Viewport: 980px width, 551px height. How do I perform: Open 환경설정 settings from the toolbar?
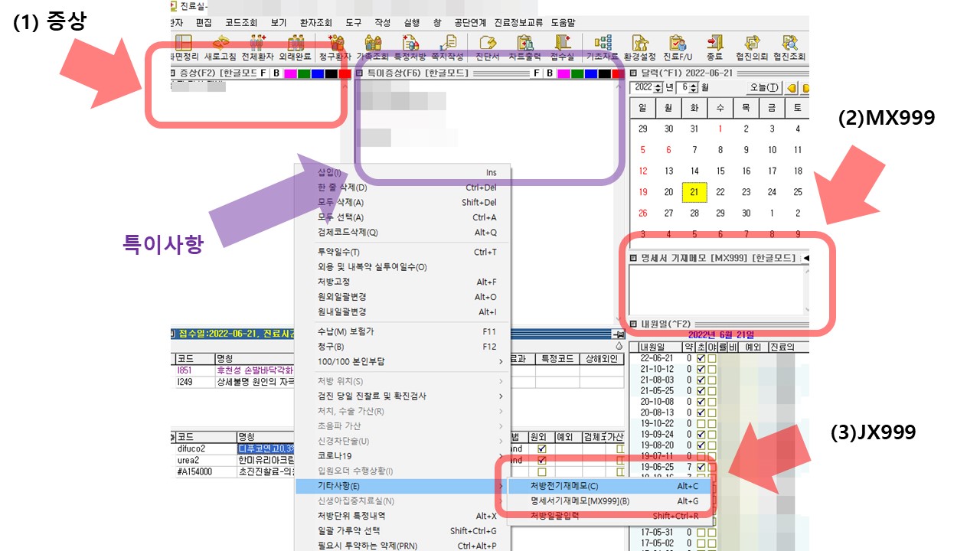pyautogui.click(x=640, y=47)
